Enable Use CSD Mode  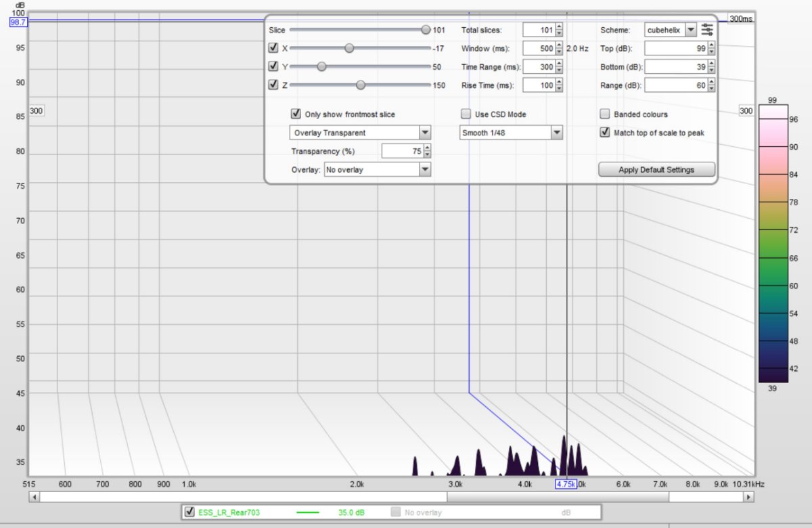(466, 114)
